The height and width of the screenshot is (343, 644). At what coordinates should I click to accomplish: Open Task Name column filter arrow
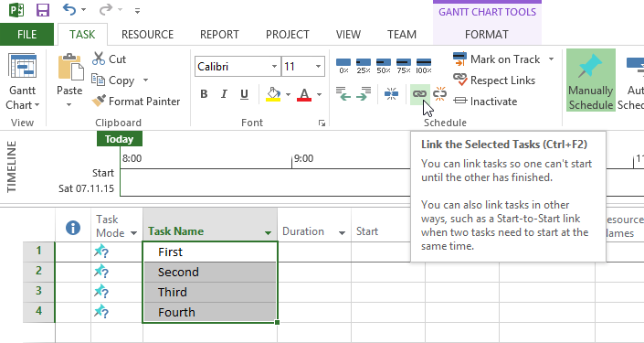[x=268, y=232]
